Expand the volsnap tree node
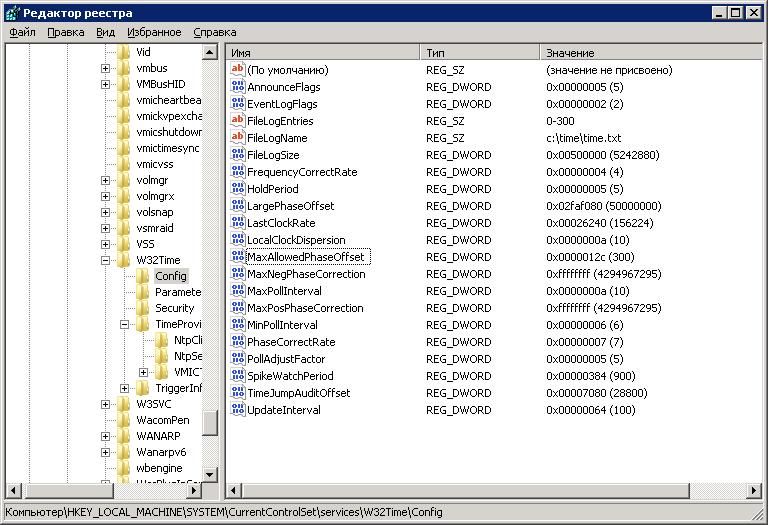768x525 pixels. click(105, 212)
